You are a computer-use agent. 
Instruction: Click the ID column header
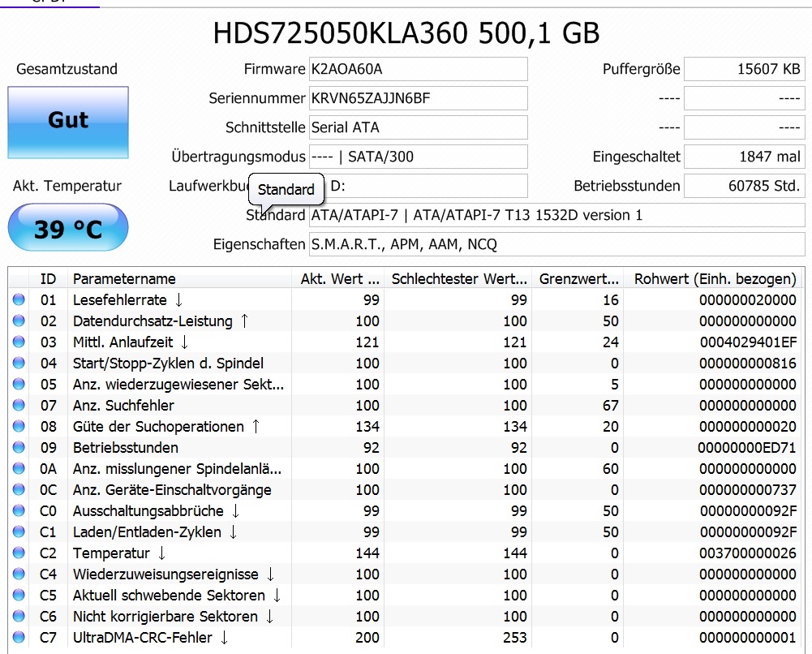(48, 278)
